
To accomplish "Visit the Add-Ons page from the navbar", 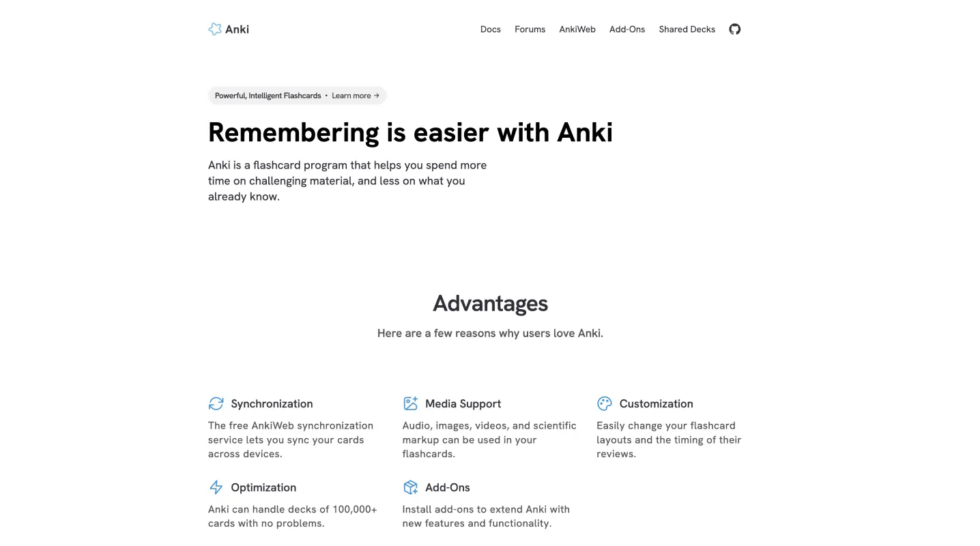I will click(626, 29).
